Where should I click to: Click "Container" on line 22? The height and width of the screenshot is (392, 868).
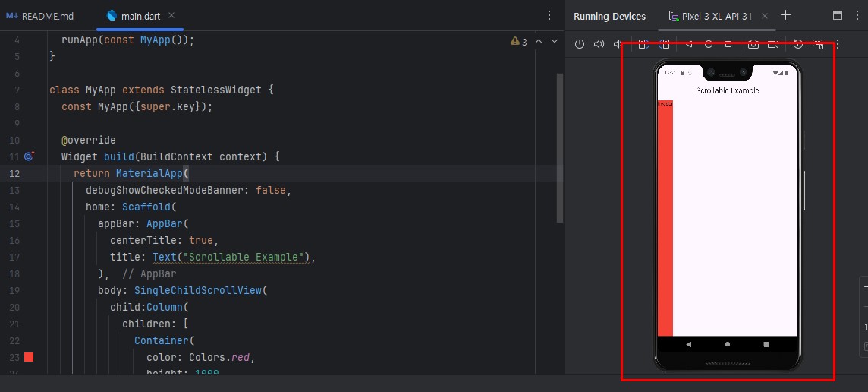pyautogui.click(x=162, y=340)
